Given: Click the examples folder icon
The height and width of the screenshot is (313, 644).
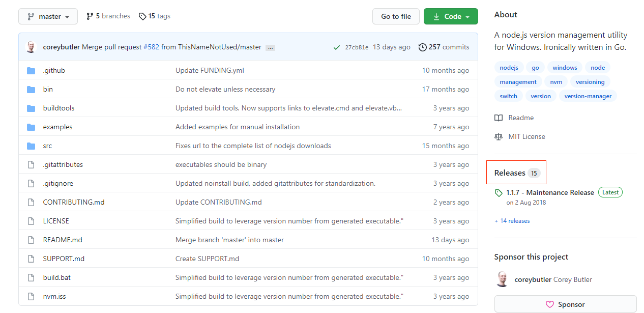Looking at the screenshot, I should click(31, 127).
